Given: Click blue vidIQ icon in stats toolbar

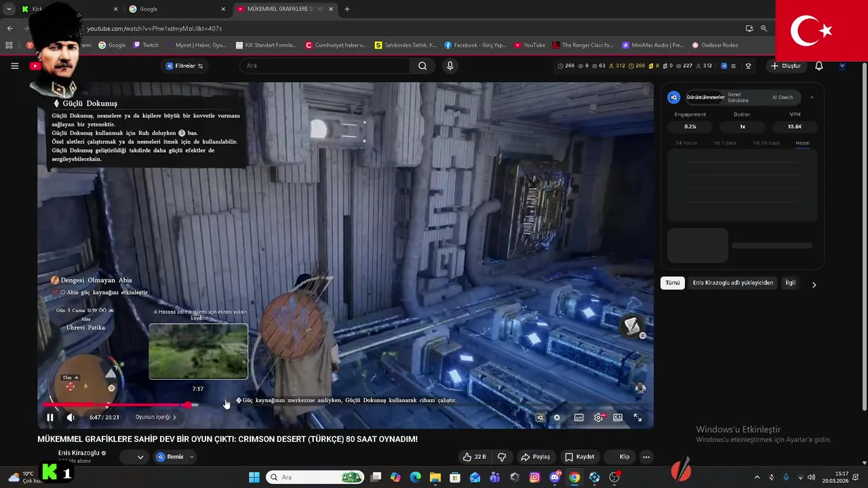Looking at the screenshot, I should point(724,66).
